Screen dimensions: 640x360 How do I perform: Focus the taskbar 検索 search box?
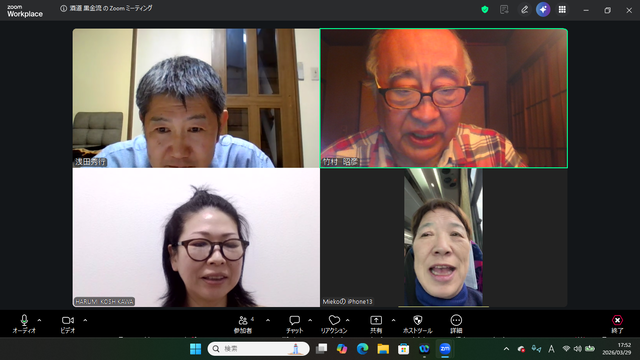click(258, 349)
